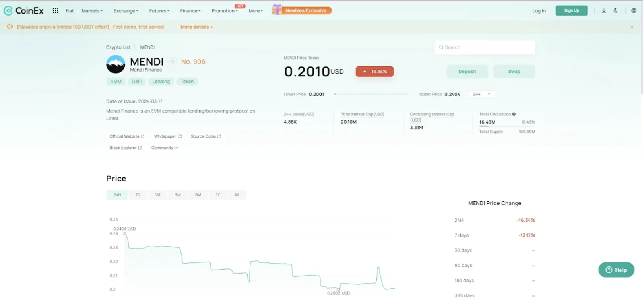
Task: Click Log In
Action: (x=539, y=11)
